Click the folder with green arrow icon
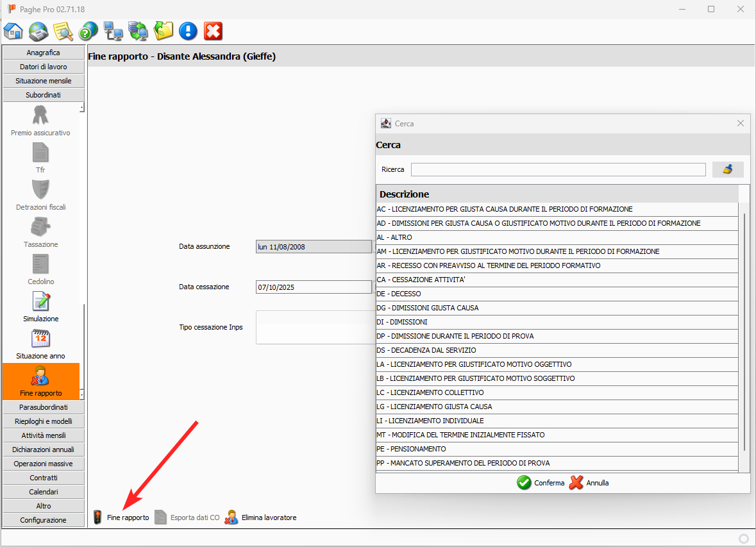 tap(164, 31)
